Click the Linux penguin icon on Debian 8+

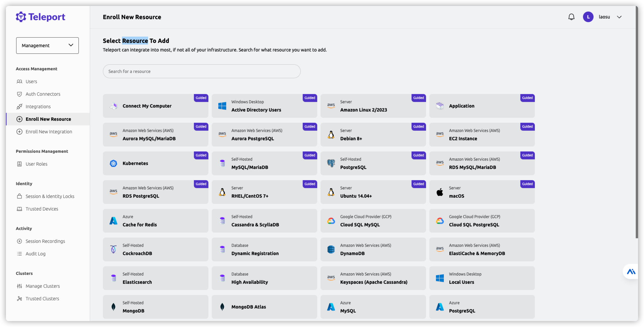point(331,135)
